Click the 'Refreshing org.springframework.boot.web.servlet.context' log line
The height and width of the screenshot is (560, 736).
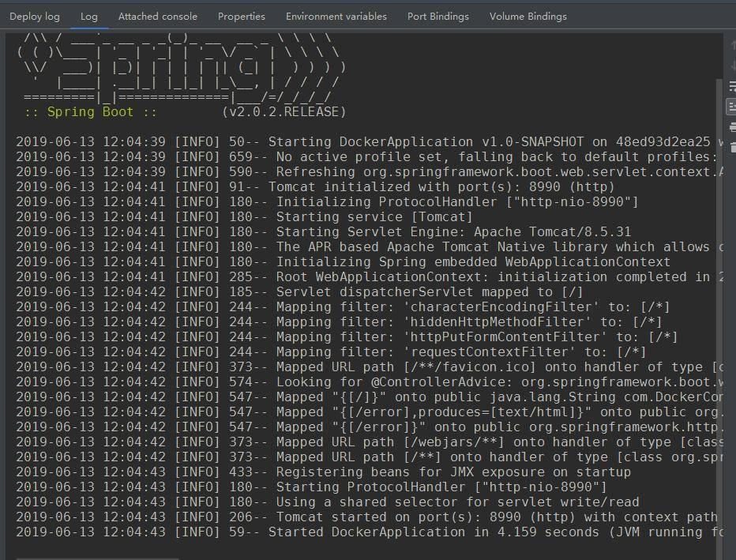[370, 172]
